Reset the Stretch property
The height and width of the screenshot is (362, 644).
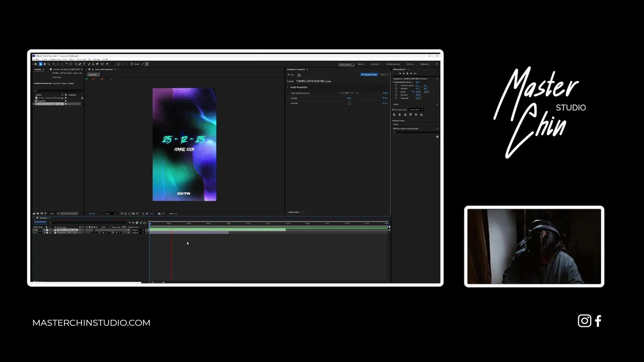click(385, 98)
